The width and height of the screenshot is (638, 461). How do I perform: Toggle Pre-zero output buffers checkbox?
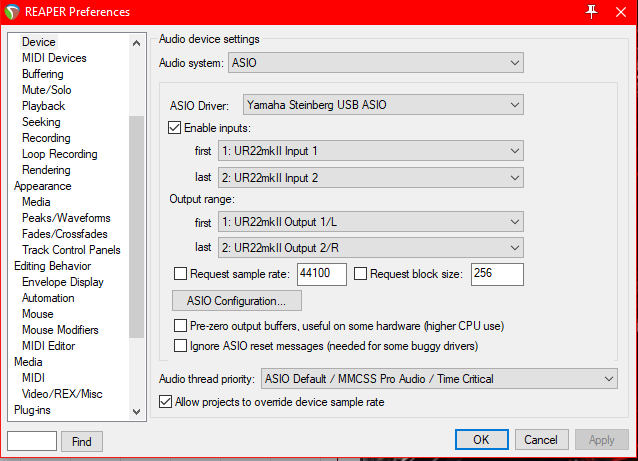[x=181, y=326]
